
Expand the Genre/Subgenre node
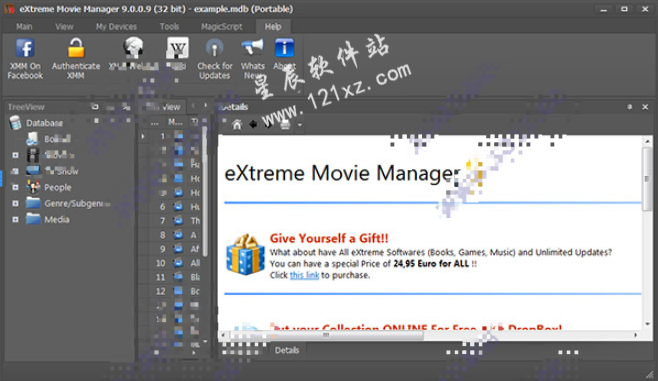(15, 203)
